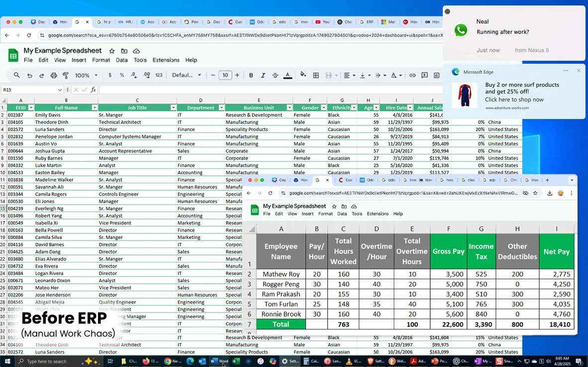Viewport: 588px width, 367px height.
Task: Click the print icon in the toolbar
Action: 54,75
